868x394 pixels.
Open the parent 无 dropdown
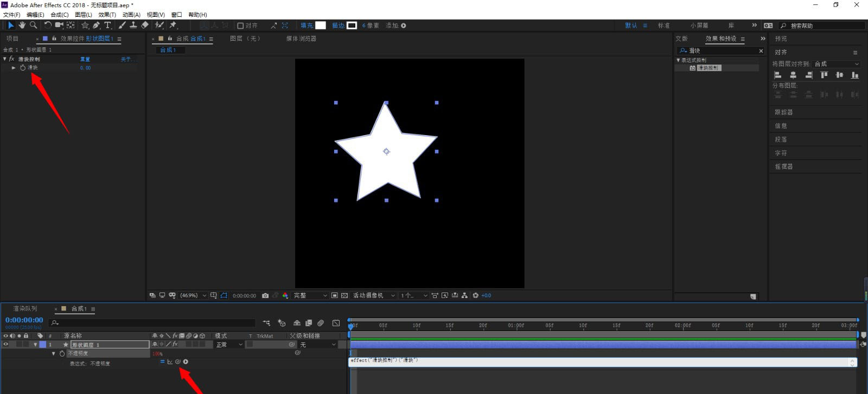pos(318,345)
